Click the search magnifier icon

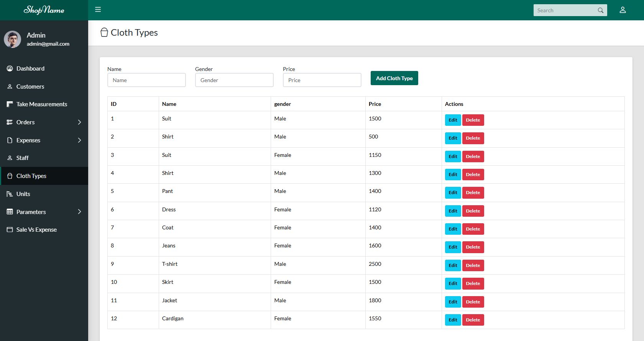click(x=600, y=10)
